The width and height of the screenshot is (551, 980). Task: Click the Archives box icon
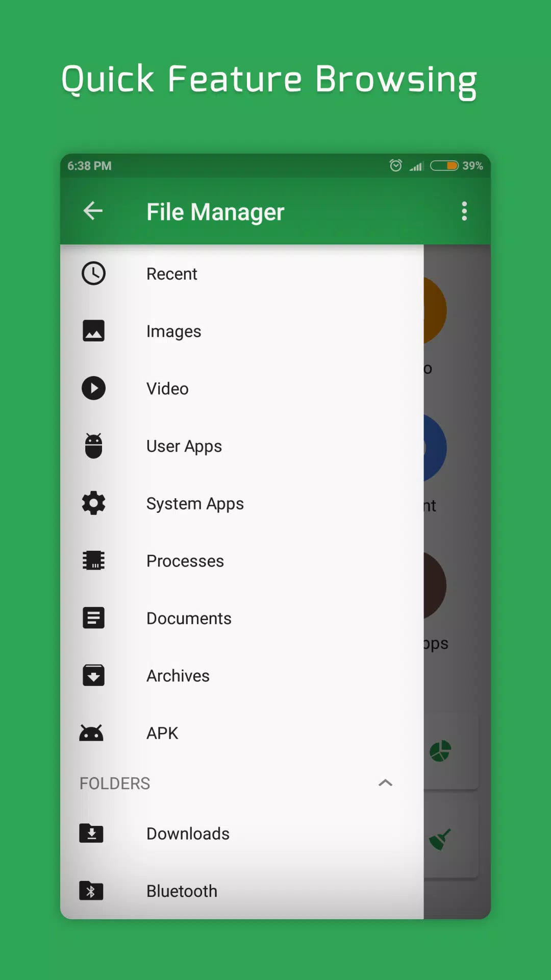[93, 675]
